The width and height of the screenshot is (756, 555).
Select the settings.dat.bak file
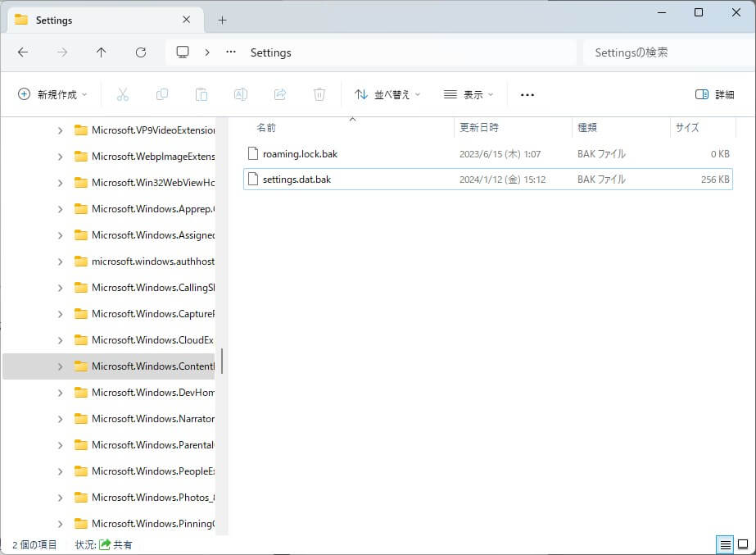click(x=297, y=180)
